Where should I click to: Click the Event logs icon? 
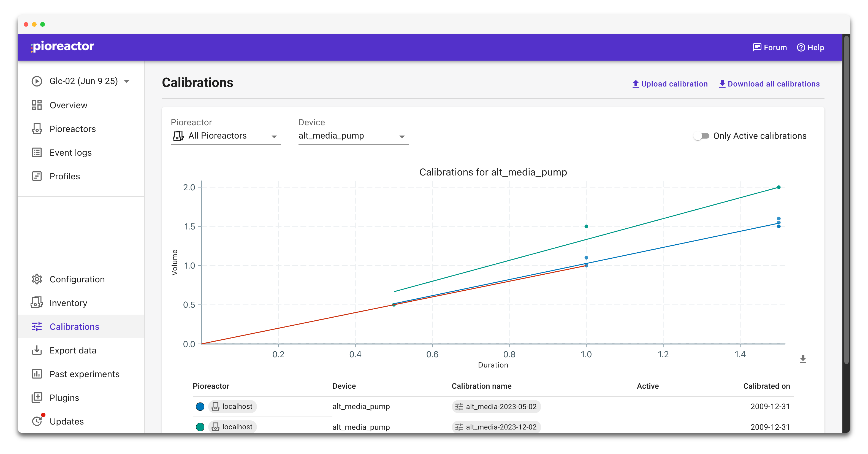(37, 152)
